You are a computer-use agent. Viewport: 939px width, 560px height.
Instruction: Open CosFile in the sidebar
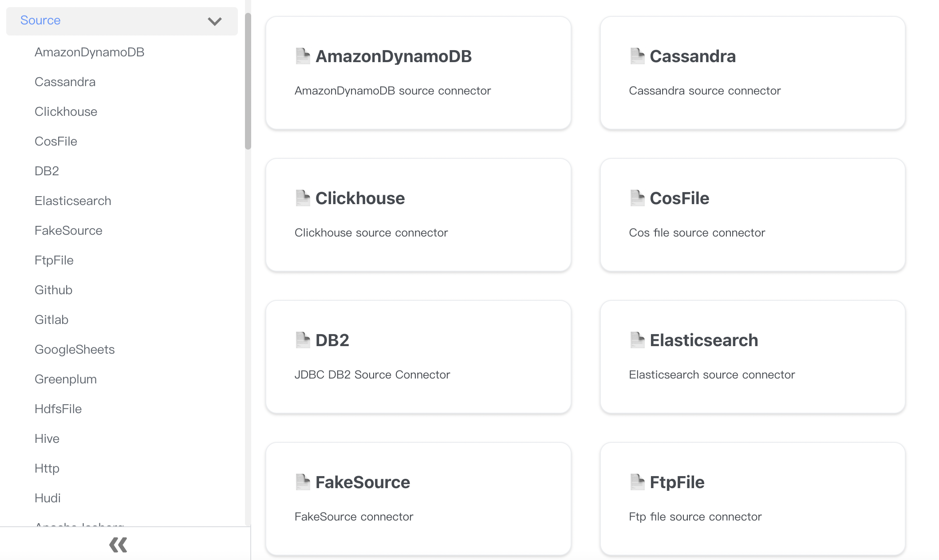(x=56, y=141)
